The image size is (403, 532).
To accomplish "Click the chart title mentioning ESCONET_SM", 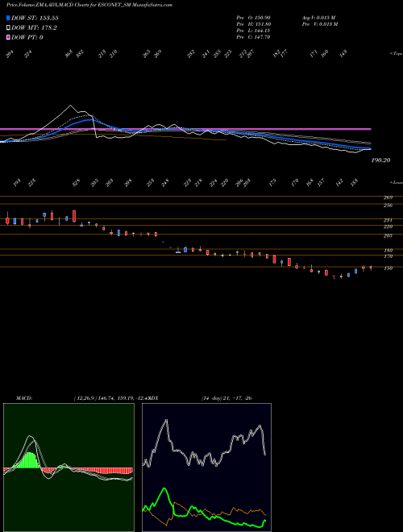I will tap(89, 5).
